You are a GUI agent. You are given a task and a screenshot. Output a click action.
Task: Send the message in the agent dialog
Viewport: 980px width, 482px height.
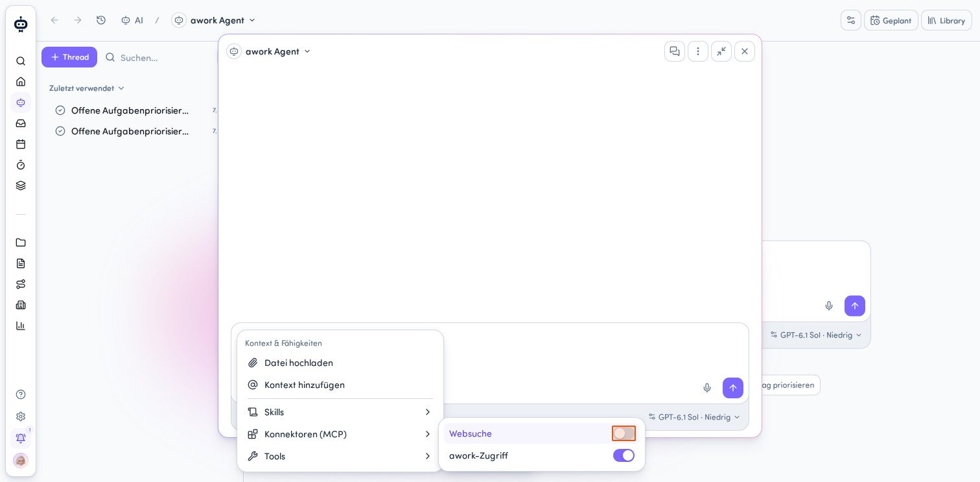point(733,388)
